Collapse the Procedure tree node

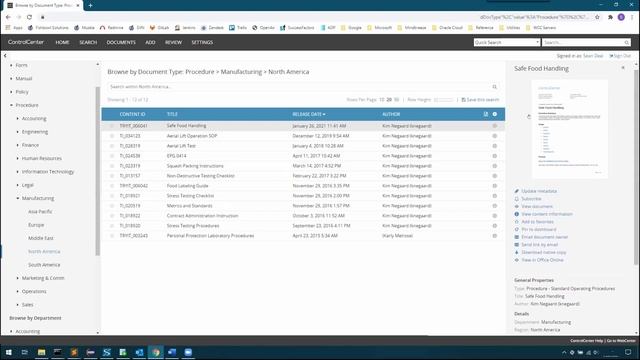pos(11,105)
